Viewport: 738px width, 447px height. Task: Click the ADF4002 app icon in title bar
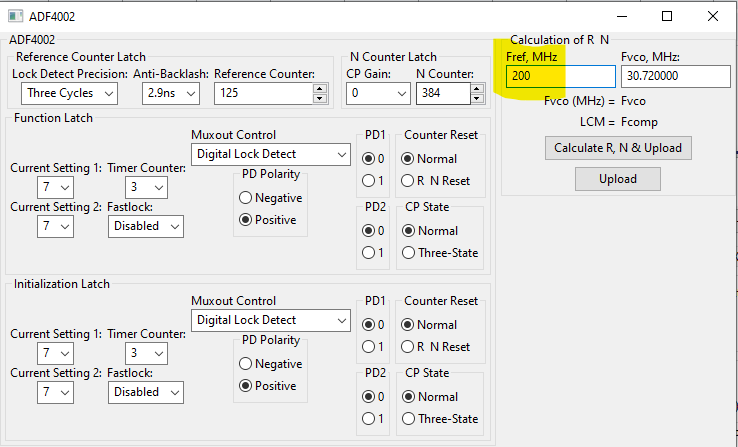[16, 16]
